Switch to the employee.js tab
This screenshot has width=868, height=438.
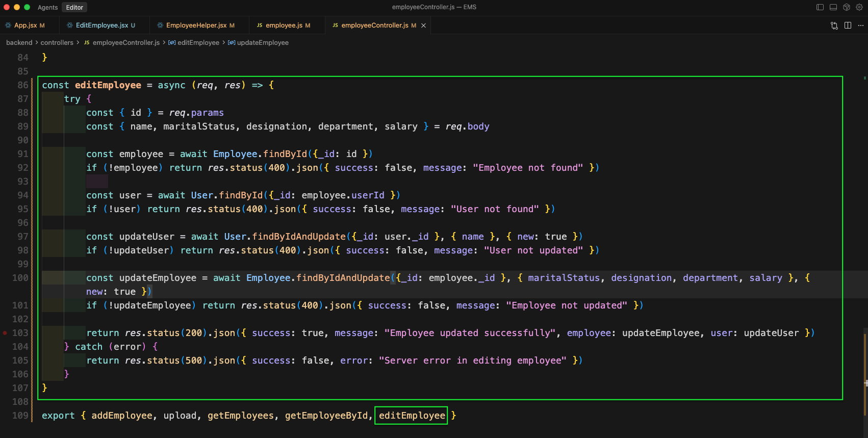point(287,25)
